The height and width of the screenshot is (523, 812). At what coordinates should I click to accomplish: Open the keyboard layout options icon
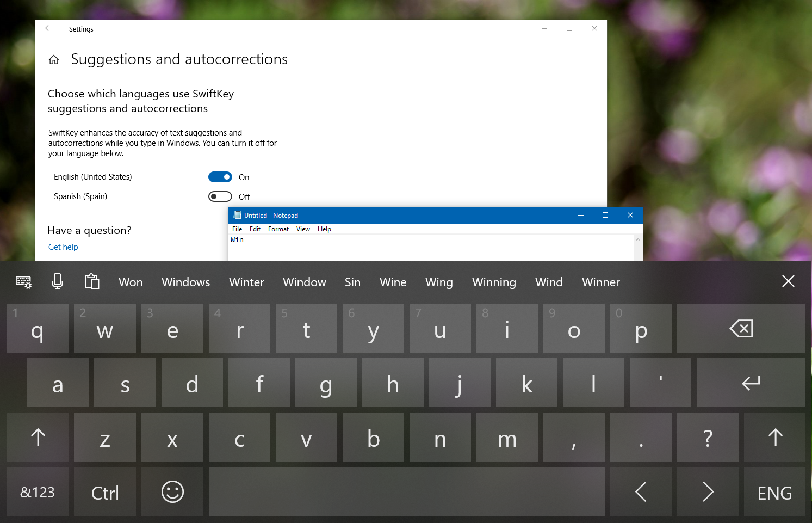pyautogui.click(x=23, y=282)
